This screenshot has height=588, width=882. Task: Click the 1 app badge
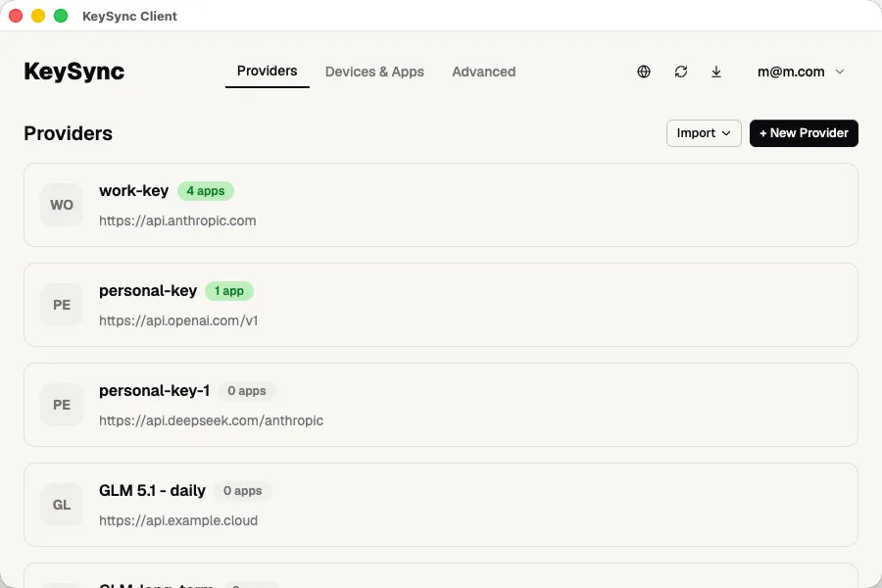point(229,291)
